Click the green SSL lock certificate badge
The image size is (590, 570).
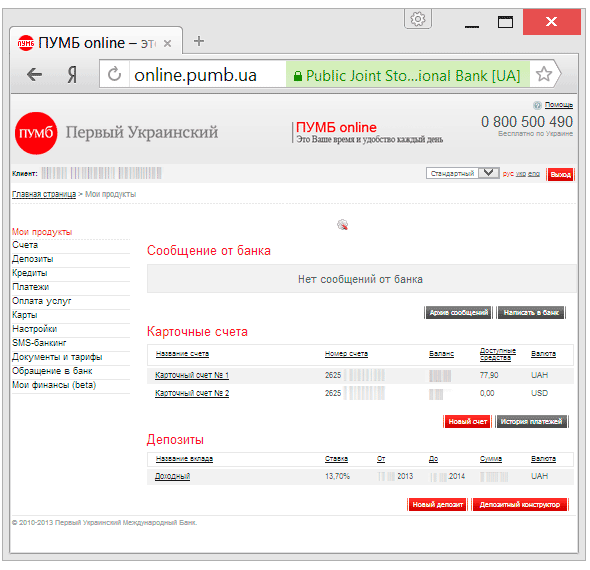click(x=408, y=74)
